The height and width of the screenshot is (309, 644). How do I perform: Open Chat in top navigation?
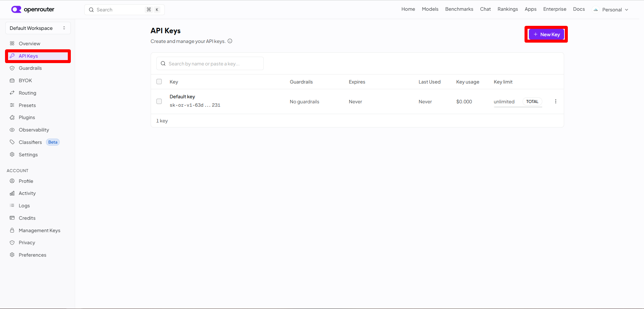pyautogui.click(x=485, y=9)
